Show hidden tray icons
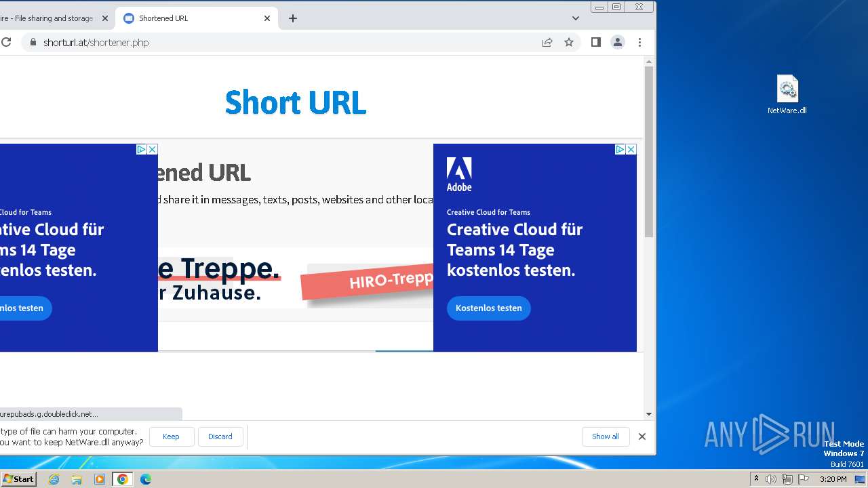This screenshot has width=868, height=488. [x=756, y=479]
